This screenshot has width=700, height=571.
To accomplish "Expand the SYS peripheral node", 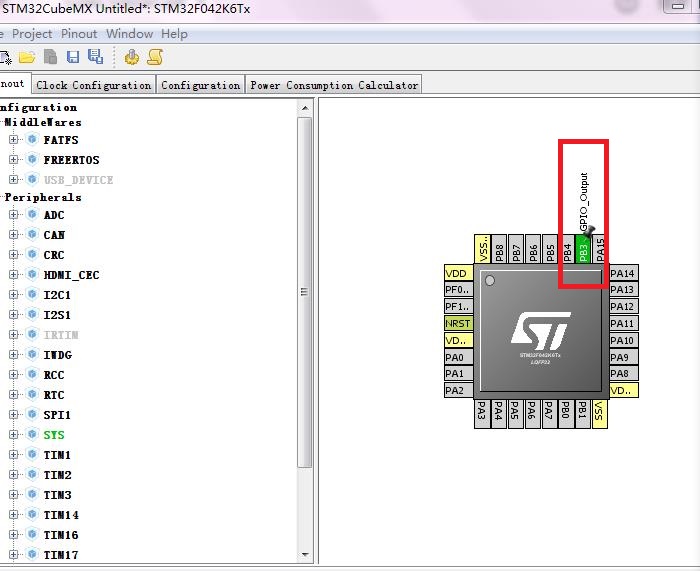I will (14, 435).
